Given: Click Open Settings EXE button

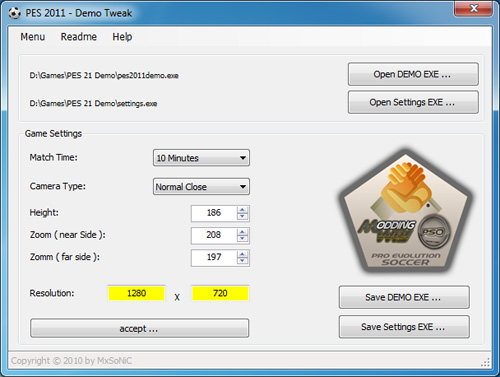Looking at the screenshot, I should click(x=413, y=102).
